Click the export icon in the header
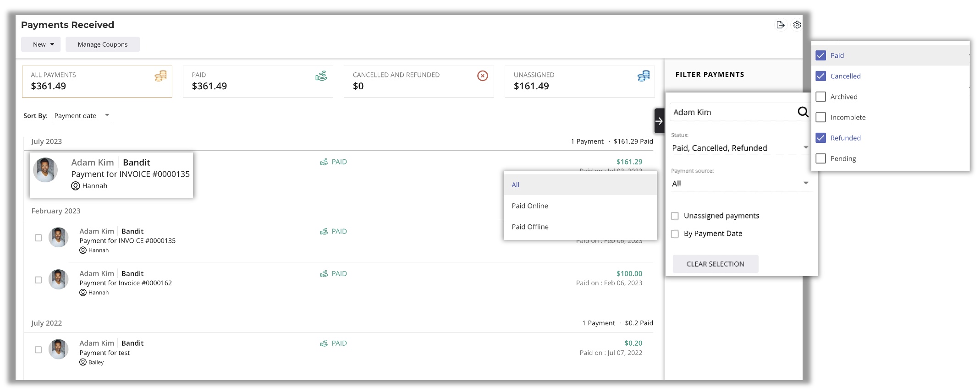 click(x=781, y=25)
